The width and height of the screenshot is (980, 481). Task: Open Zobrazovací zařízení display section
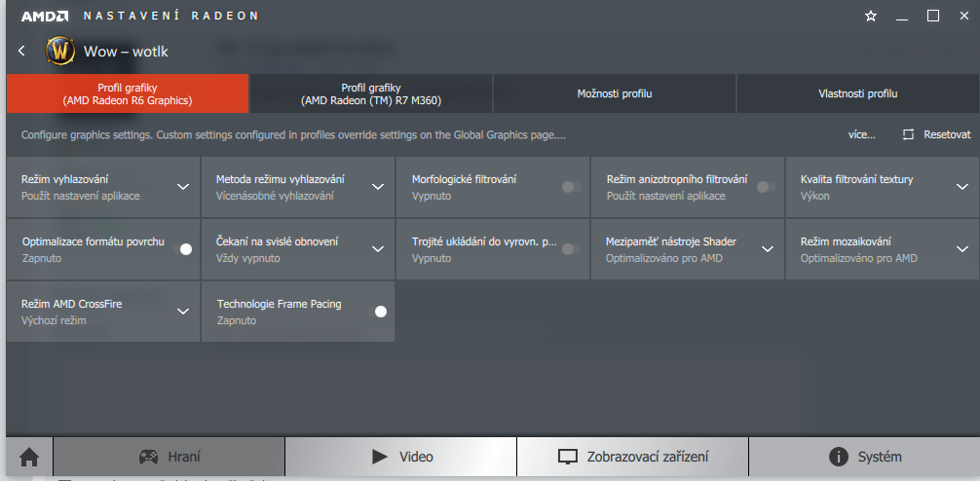(x=632, y=457)
